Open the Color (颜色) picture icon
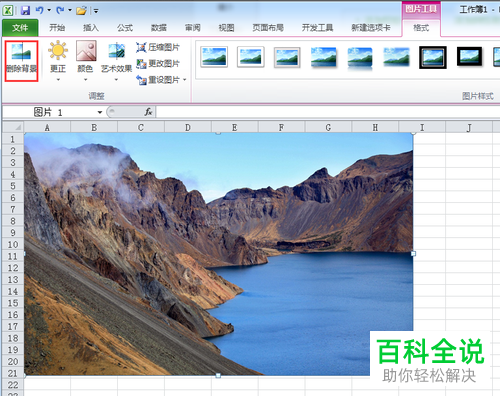The height and width of the screenshot is (396, 500). pyautogui.click(x=86, y=51)
